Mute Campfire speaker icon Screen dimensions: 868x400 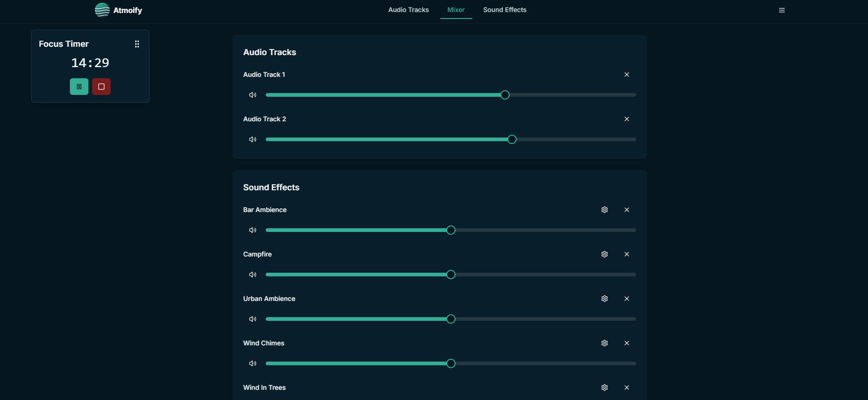click(253, 275)
